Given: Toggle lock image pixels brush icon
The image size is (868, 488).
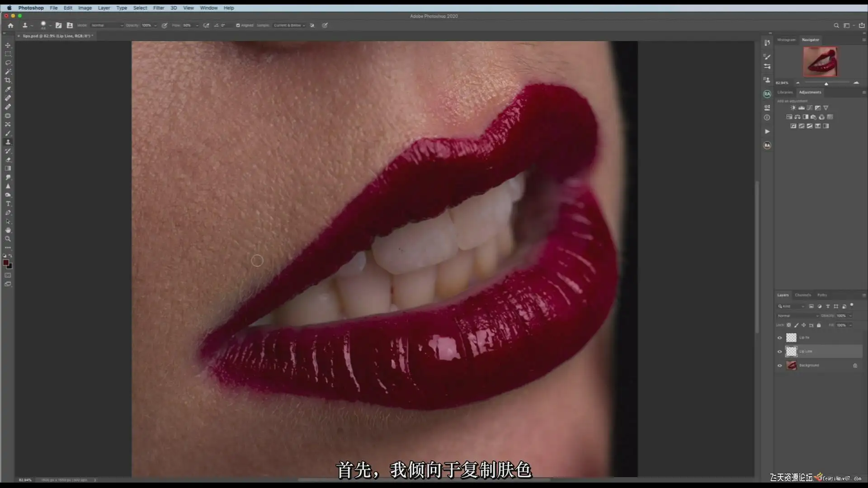Looking at the screenshot, I should click(796, 325).
